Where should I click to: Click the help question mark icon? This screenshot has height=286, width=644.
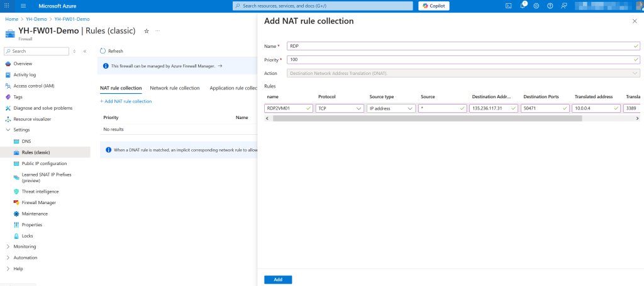tap(550, 6)
